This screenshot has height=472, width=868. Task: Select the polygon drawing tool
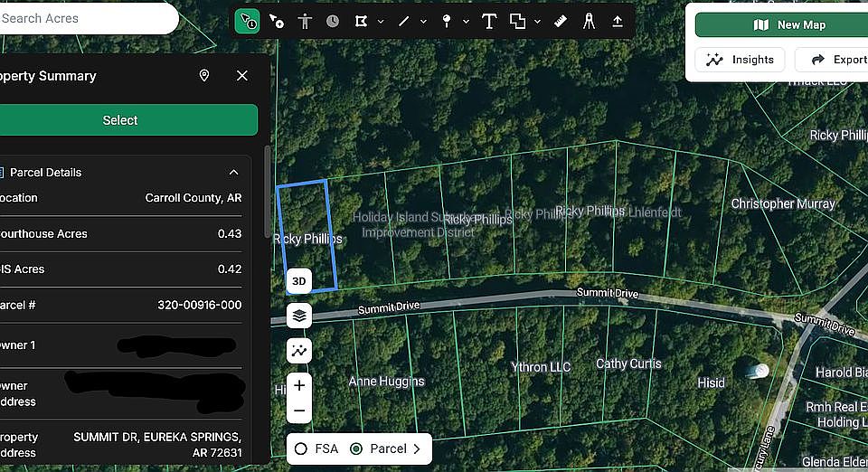pyautogui.click(x=361, y=22)
